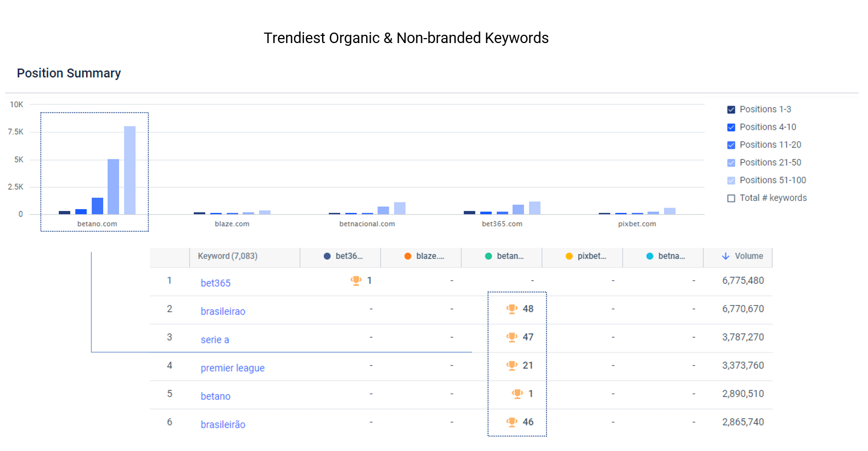This screenshot has width=868, height=451.
Task: Click volume value 3,373,760
Action: (x=743, y=365)
